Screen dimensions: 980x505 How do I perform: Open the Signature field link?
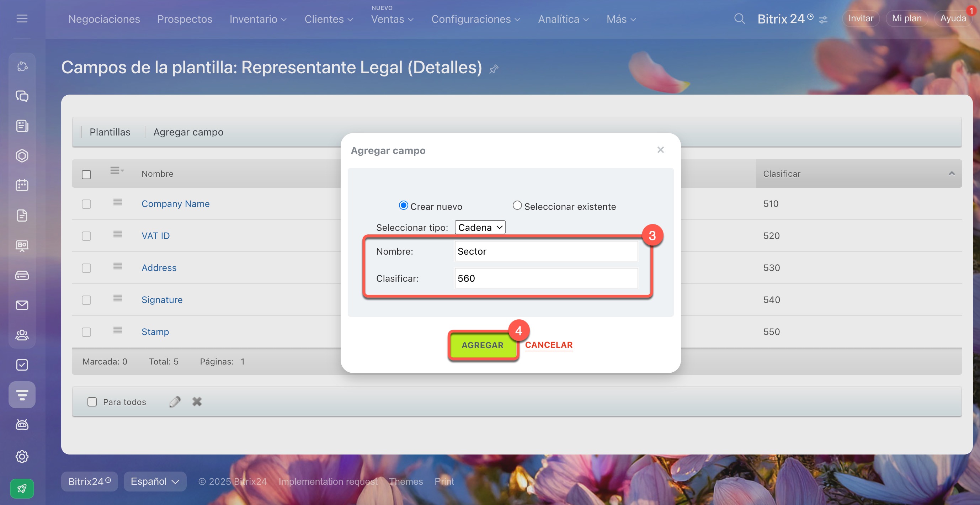point(162,299)
